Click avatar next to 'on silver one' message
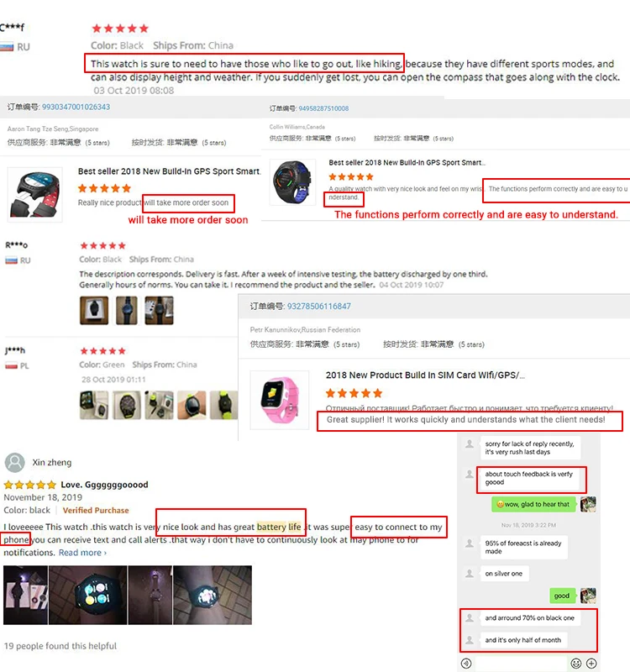 470,574
